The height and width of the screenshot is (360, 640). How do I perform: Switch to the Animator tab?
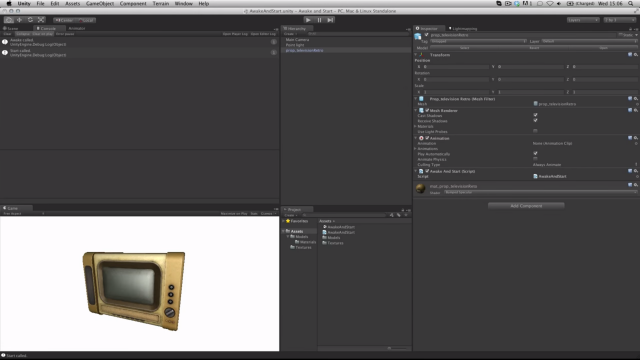77,29
